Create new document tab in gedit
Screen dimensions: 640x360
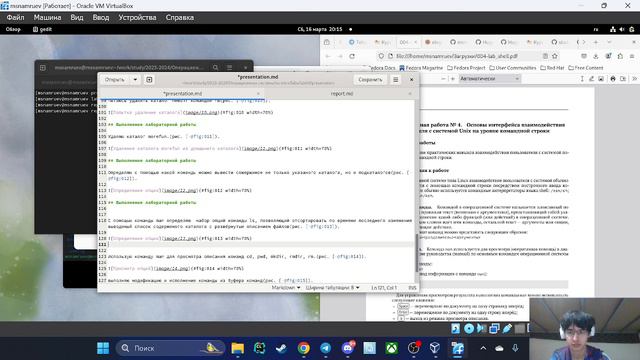149,80
